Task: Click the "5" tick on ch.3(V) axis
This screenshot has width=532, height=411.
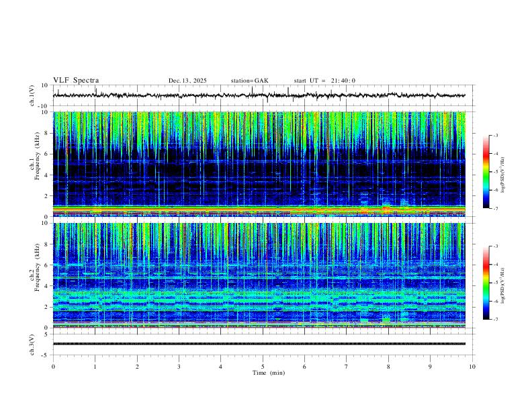Action: click(47, 334)
